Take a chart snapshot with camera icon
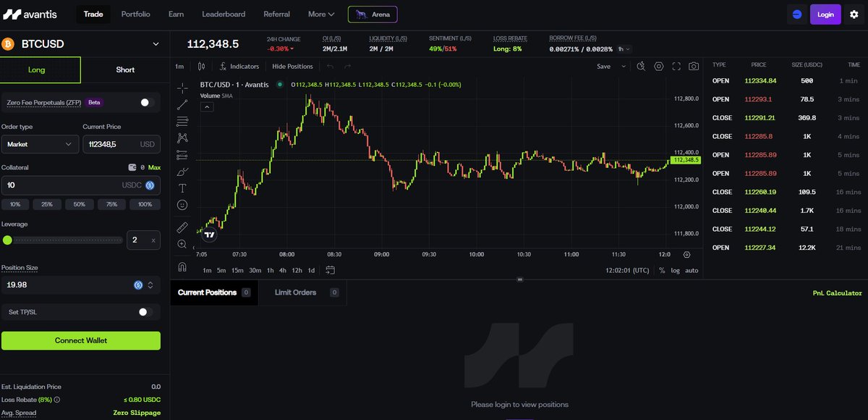This screenshot has height=420, width=868. pos(694,66)
